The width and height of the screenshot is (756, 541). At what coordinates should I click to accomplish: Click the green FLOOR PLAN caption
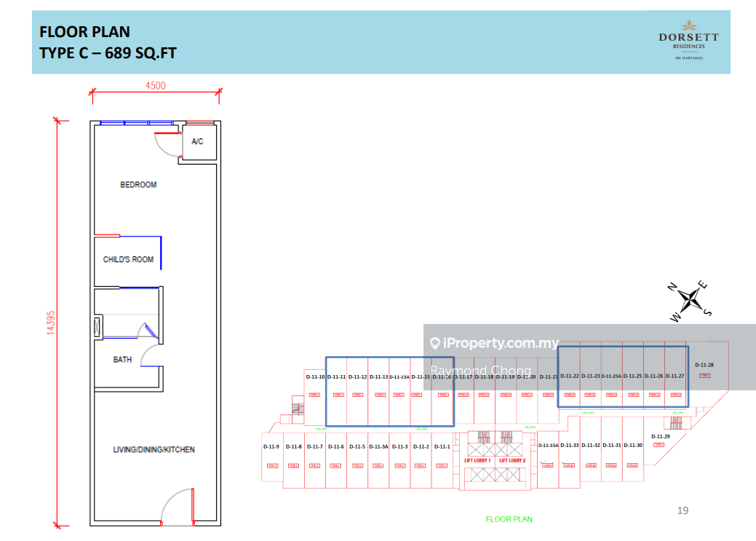509,519
